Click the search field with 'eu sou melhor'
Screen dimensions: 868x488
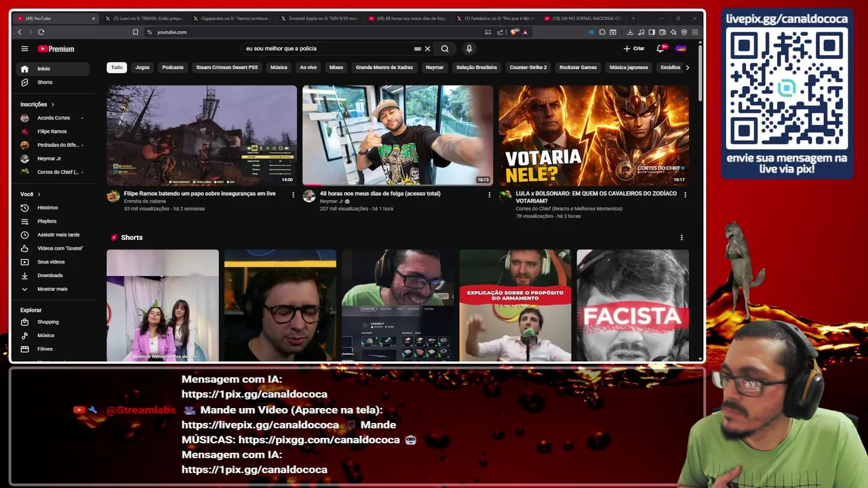(x=328, y=49)
